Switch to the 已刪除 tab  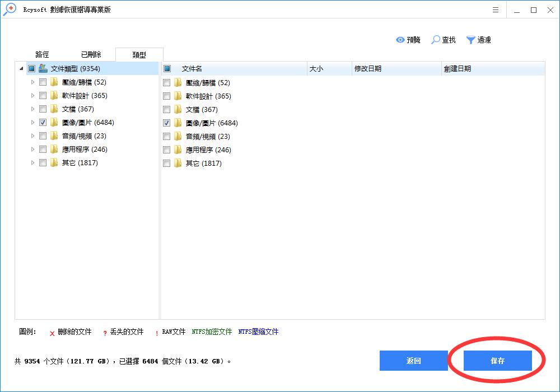tap(91, 54)
